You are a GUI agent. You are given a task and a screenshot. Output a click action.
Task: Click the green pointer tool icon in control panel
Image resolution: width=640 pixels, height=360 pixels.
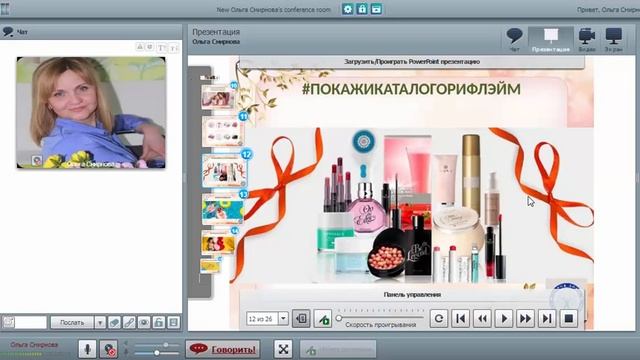323,318
